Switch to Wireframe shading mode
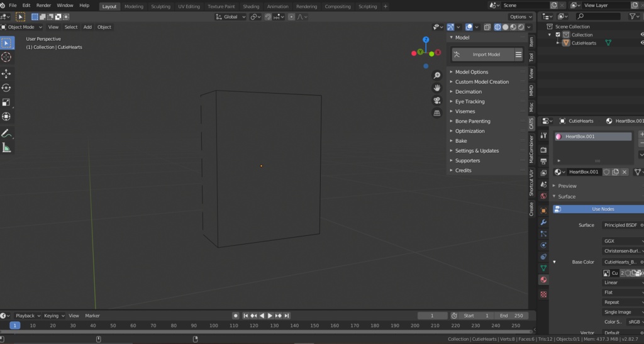 point(497,27)
